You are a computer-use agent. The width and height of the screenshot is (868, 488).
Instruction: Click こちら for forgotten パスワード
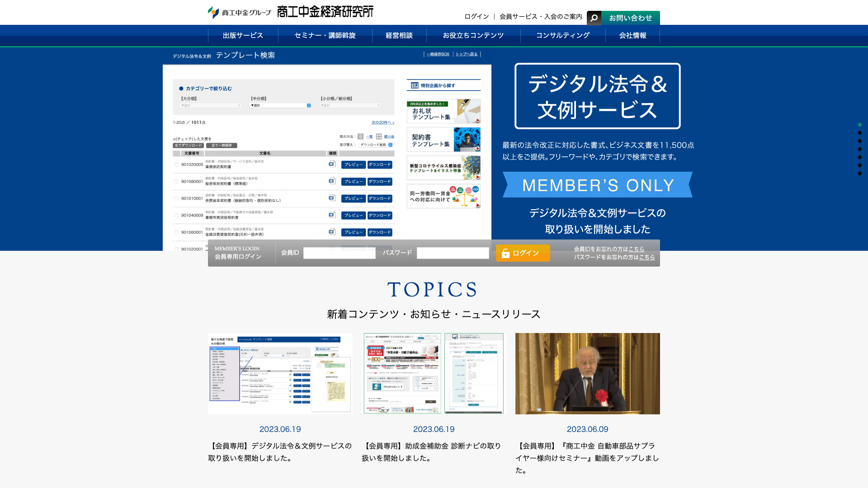click(646, 257)
